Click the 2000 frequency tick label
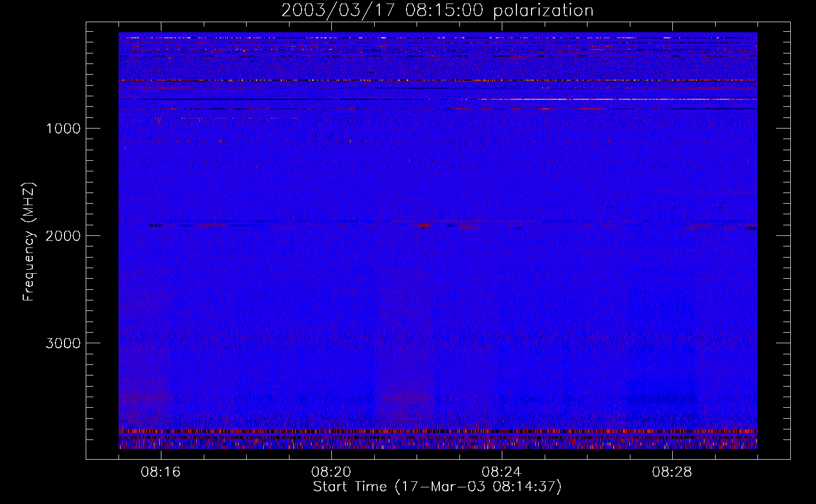816x504 pixels. [x=63, y=236]
